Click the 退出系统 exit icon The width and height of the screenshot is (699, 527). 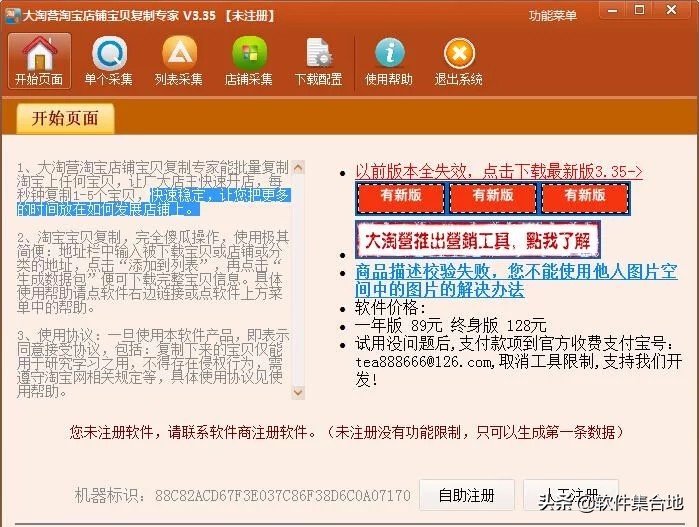coord(459,61)
